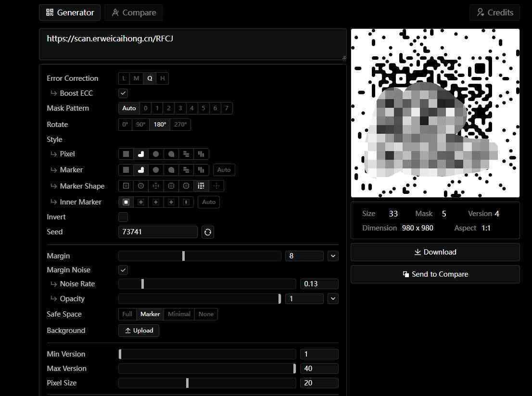Choose dot Marker style icon
The height and width of the screenshot is (396, 532).
point(156,170)
